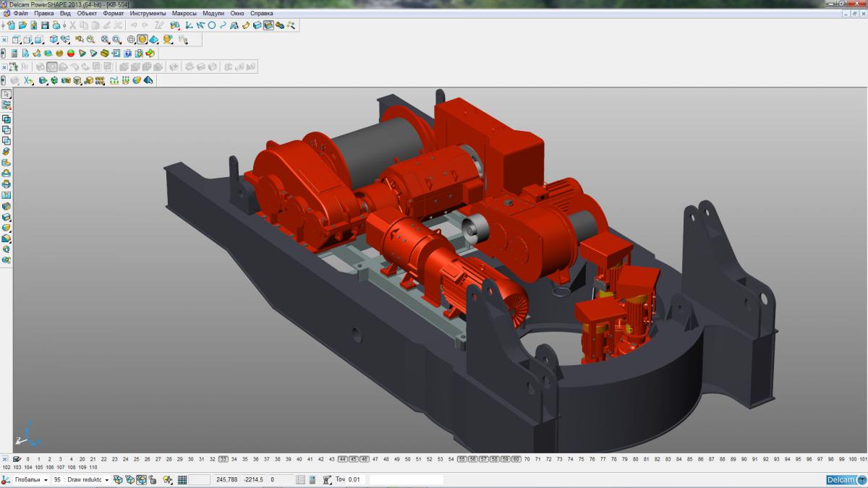The image size is (868, 488).
Task: Open the calculator icon in status bar
Action: click(312, 479)
